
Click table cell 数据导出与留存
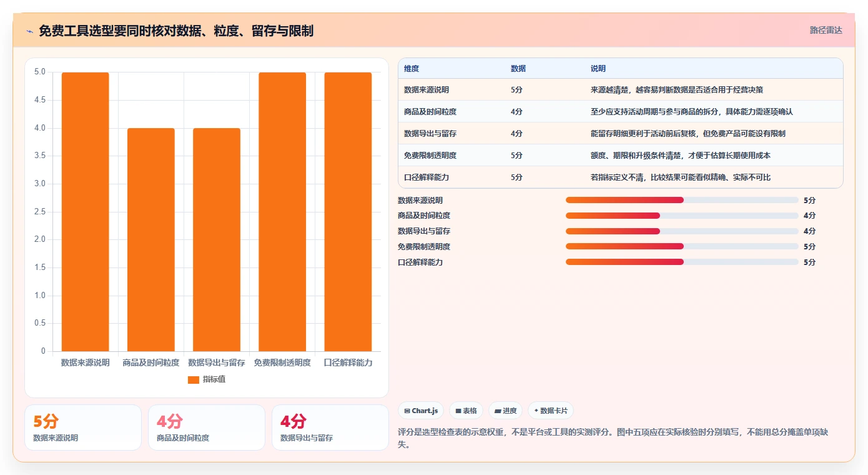tap(430, 134)
